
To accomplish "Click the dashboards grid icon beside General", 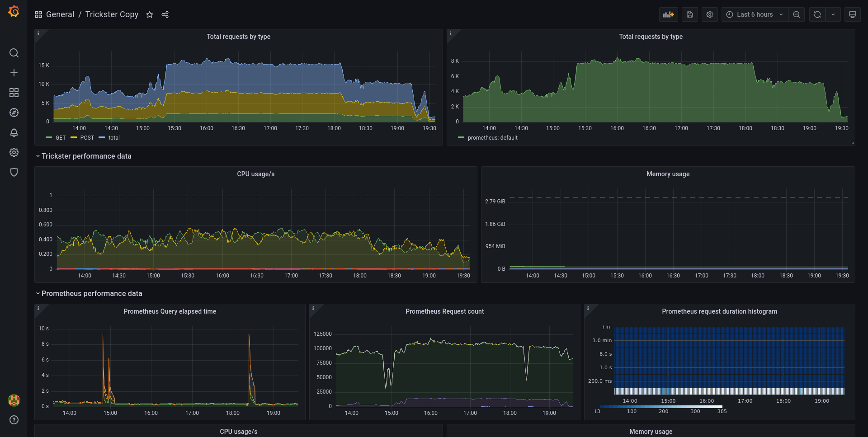I will click(x=38, y=14).
